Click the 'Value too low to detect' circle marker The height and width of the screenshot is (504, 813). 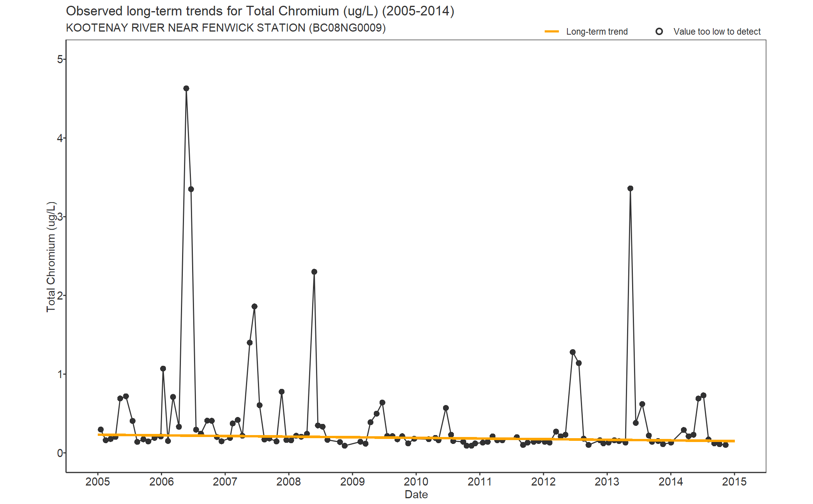coord(659,32)
